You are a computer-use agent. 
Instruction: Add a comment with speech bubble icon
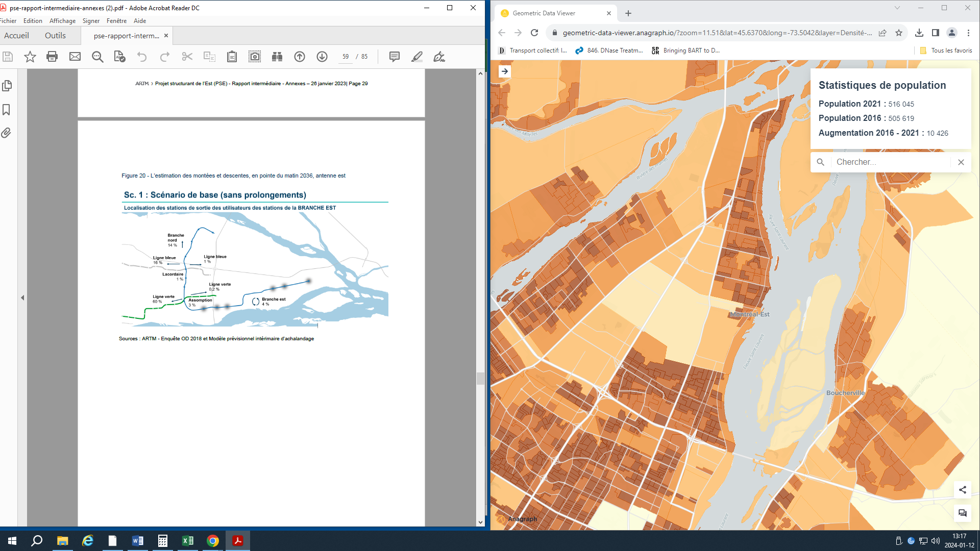(394, 57)
